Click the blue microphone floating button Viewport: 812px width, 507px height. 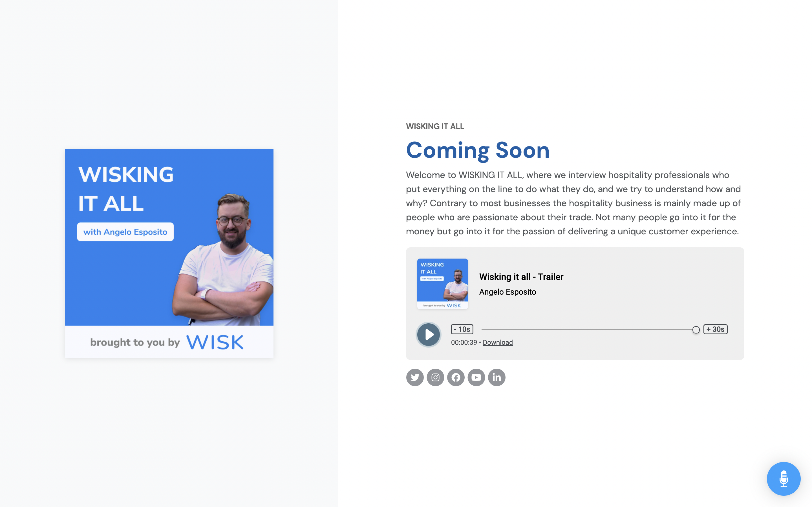point(783,479)
